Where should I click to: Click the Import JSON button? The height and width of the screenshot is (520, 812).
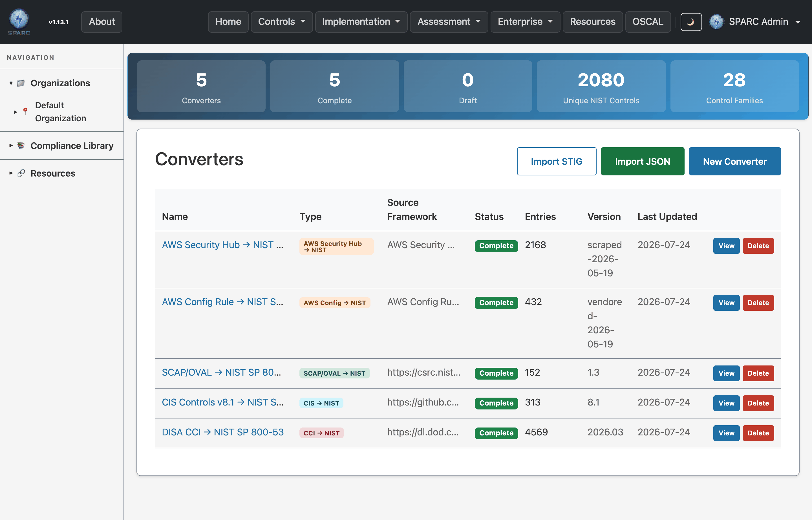click(x=643, y=161)
